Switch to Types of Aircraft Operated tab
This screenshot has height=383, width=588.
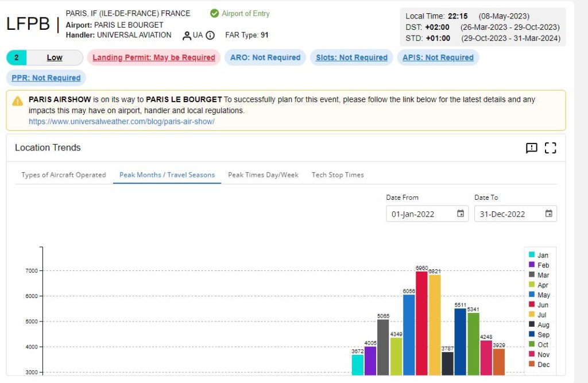click(64, 175)
